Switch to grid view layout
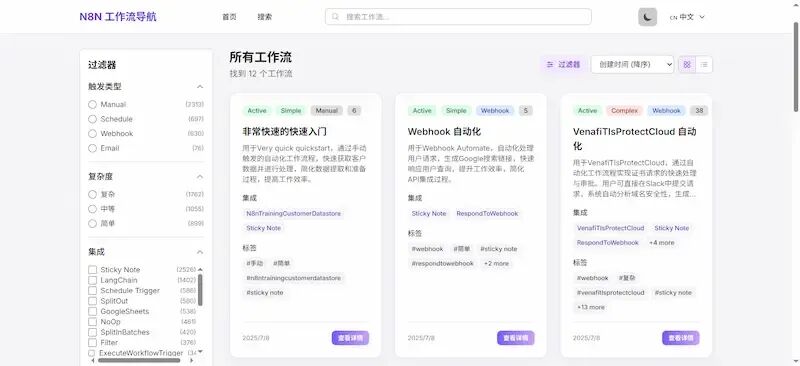Viewport: 800px width, 366px height. (687, 64)
